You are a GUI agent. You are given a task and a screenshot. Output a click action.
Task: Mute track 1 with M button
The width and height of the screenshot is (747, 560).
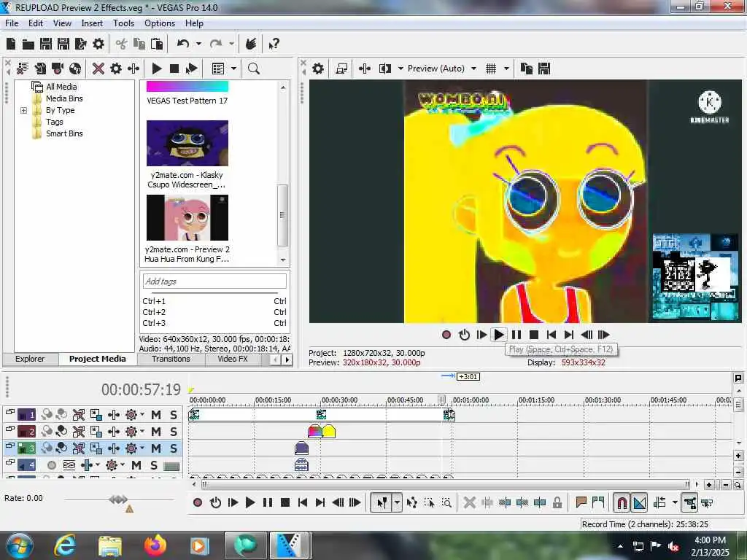pyautogui.click(x=156, y=415)
